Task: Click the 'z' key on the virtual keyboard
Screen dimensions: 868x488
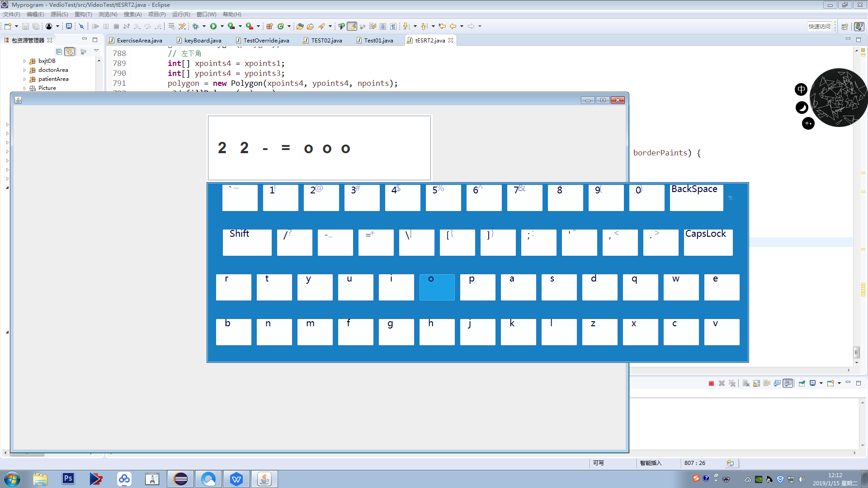Action: pyautogui.click(x=599, y=332)
